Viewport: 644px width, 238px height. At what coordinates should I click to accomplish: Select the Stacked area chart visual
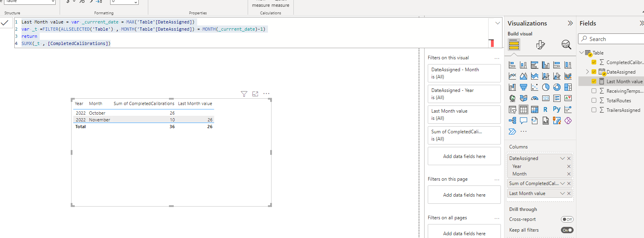click(534, 76)
